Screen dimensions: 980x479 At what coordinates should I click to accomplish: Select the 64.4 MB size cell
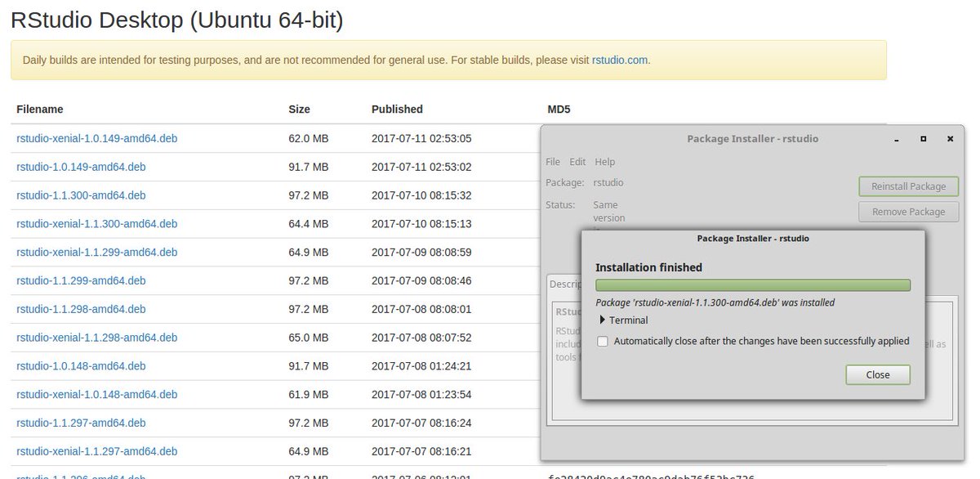pos(309,223)
